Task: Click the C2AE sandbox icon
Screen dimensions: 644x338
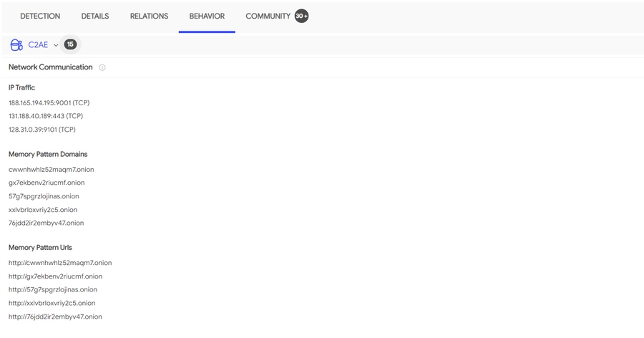Action: click(x=16, y=45)
